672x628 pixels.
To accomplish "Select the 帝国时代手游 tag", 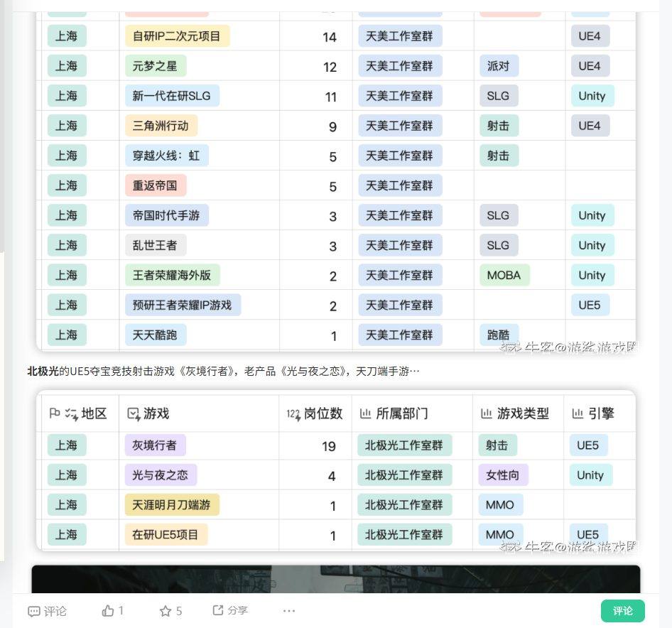I will coord(167,215).
